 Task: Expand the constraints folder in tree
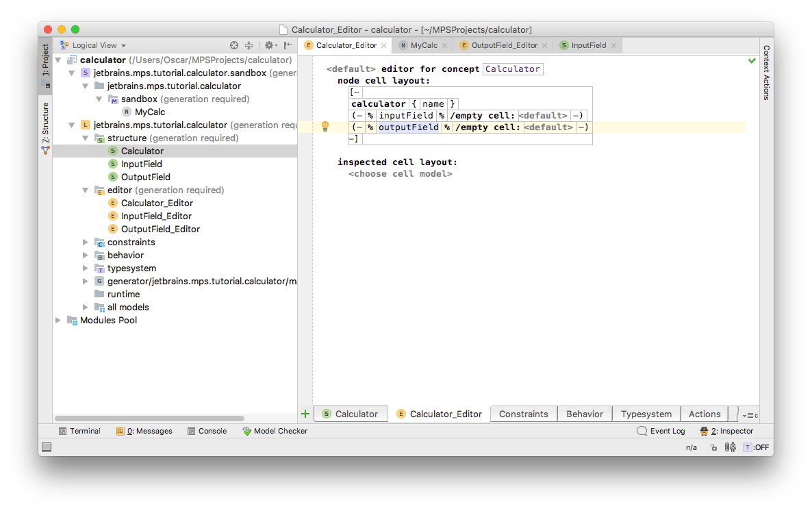pyautogui.click(x=86, y=242)
